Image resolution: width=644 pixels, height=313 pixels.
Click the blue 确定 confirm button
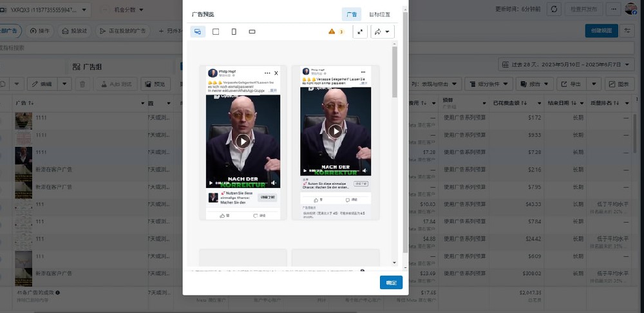[391, 283]
